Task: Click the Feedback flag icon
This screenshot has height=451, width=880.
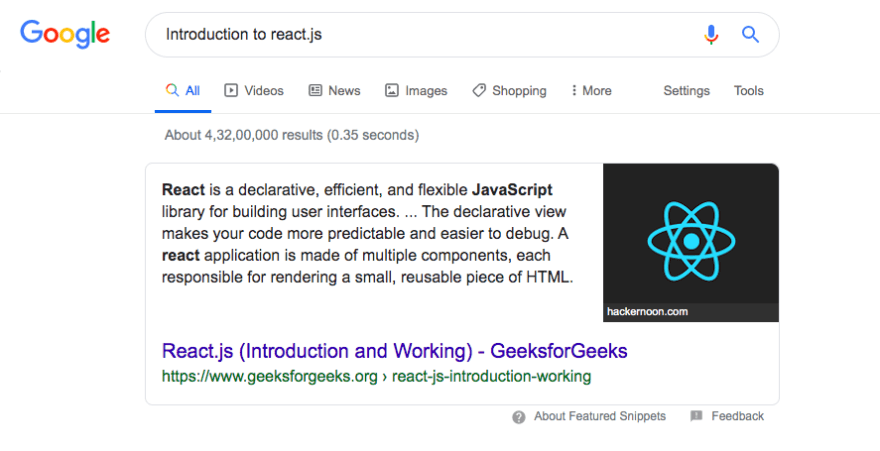Action: click(696, 416)
